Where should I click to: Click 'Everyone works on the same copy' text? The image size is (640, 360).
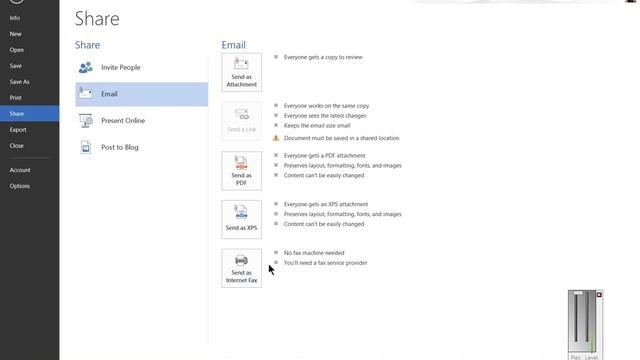[x=327, y=106]
